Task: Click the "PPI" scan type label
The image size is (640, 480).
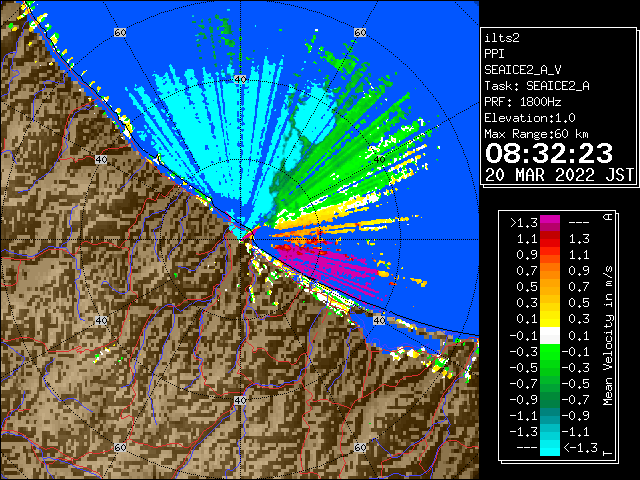Action: coord(494,54)
